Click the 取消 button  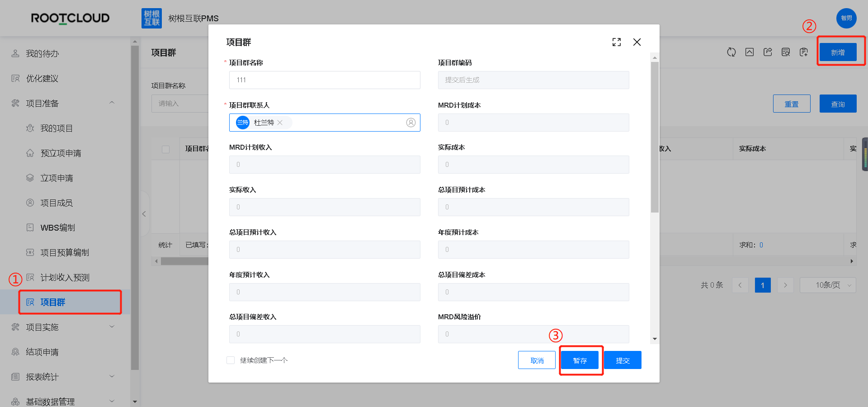537,360
